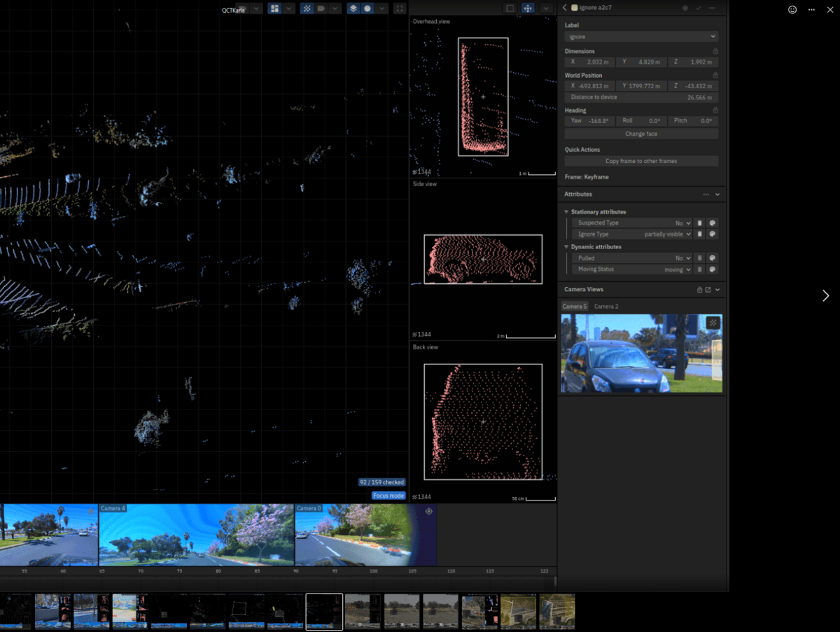This screenshot has height=632, width=840.
Task: Toggle point projection overlay on the Camera 5 image
Action: (713, 323)
